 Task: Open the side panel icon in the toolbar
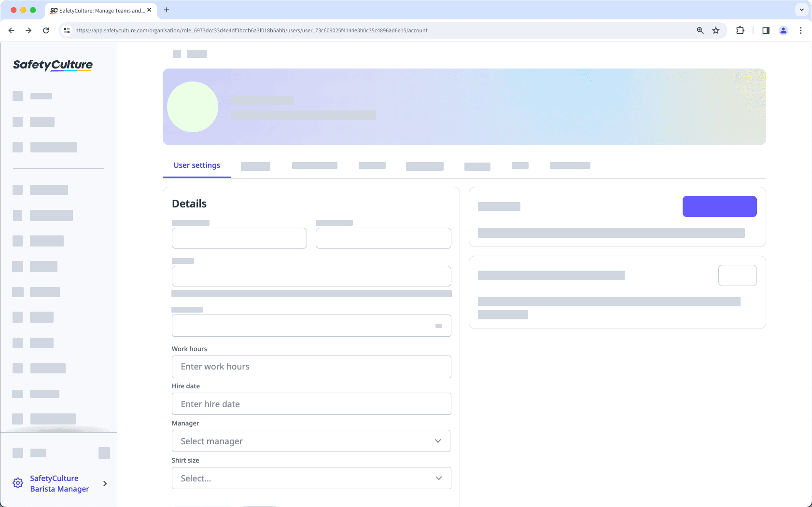pyautogui.click(x=765, y=30)
